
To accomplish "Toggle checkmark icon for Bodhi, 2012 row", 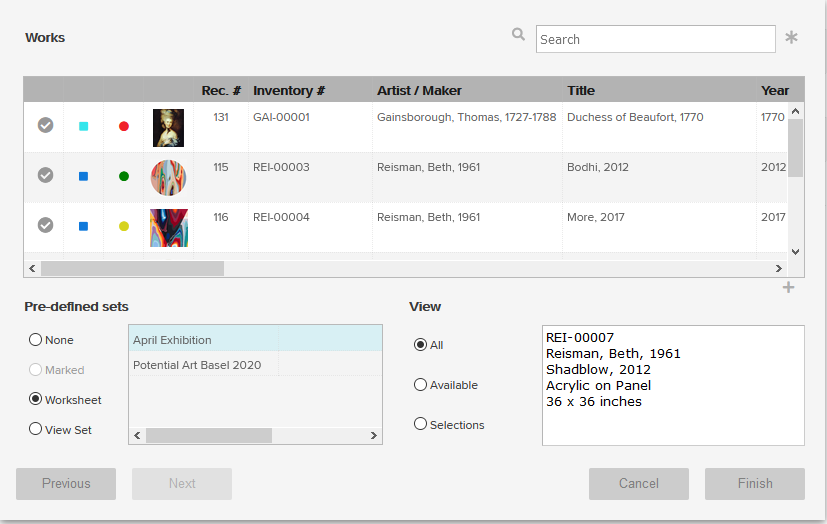I will pyautogui.click(x=45, y=175).
